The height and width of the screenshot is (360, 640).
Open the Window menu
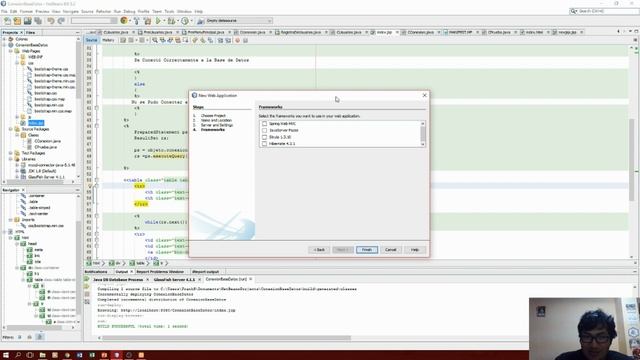184,11
